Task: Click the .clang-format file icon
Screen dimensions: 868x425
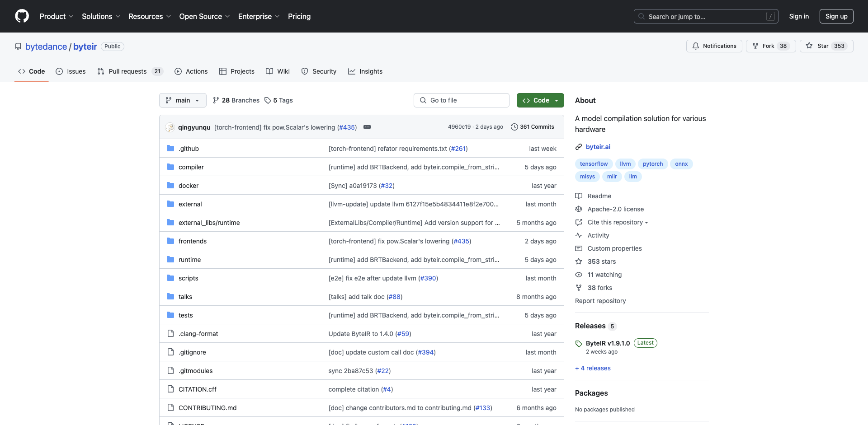Action: coord(170,334)
